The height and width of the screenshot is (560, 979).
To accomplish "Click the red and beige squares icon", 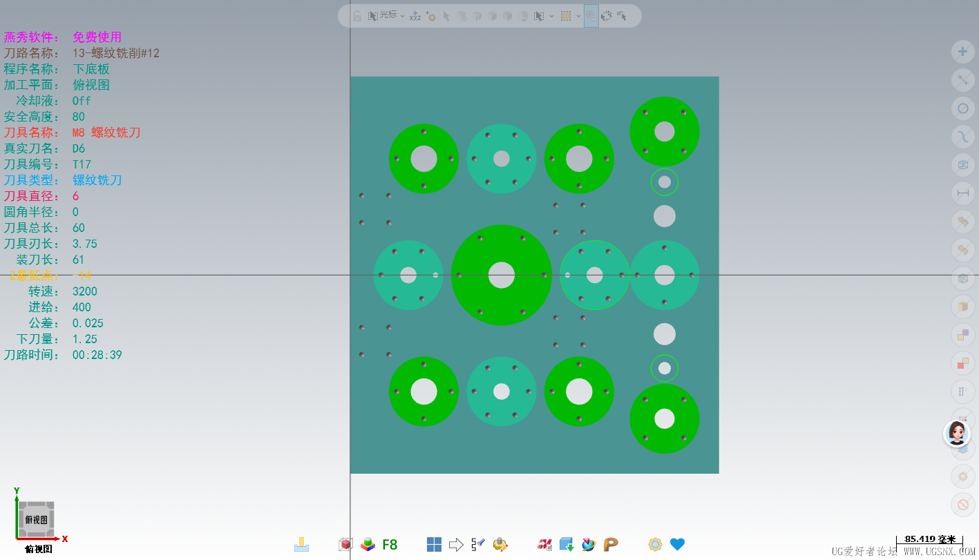I will pos(962,362).
